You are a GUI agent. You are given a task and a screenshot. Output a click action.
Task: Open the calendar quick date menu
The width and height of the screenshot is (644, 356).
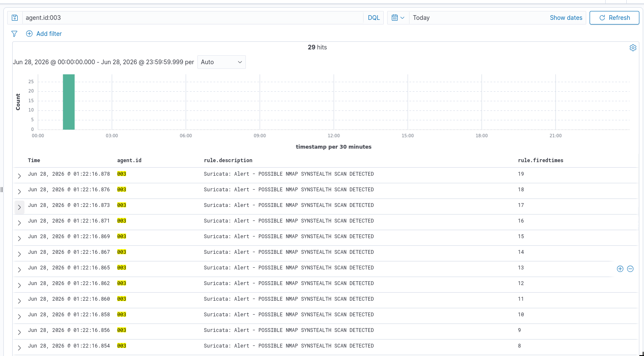398,18
